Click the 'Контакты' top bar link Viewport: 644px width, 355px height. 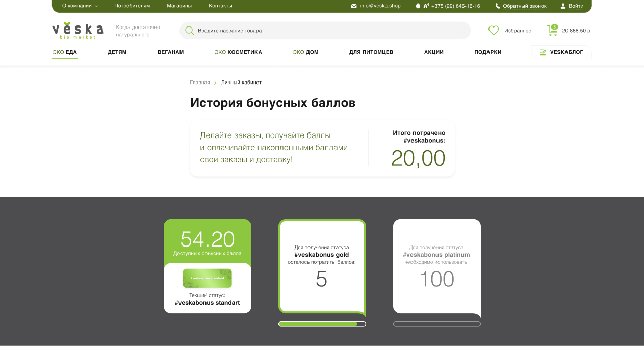coord(220,6)
